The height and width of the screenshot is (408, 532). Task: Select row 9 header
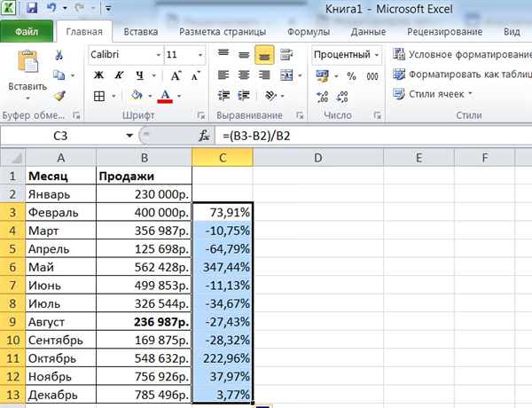point(12,321)
